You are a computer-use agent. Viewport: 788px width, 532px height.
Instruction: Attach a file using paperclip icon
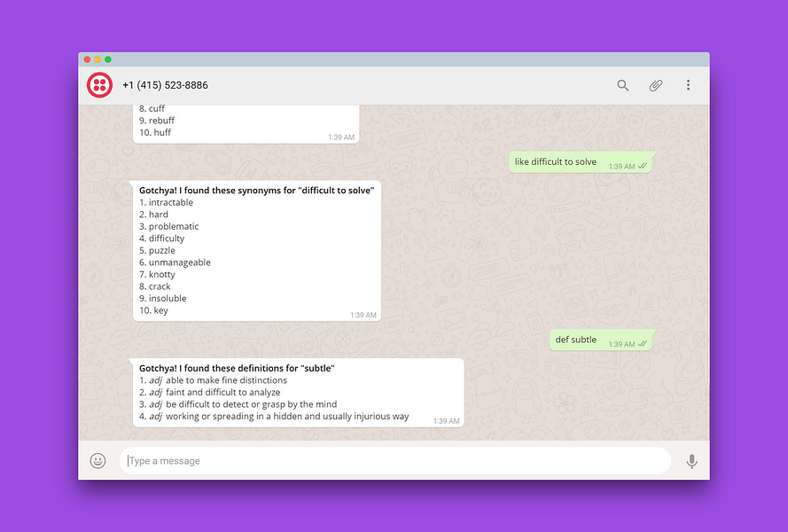coord(655,85)
